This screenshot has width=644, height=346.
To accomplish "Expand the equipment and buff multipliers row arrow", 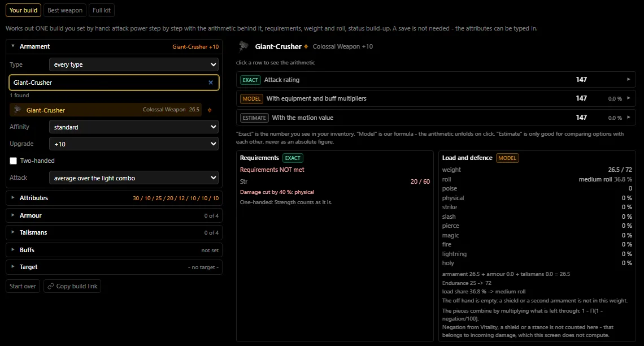I will coord(628,98).
